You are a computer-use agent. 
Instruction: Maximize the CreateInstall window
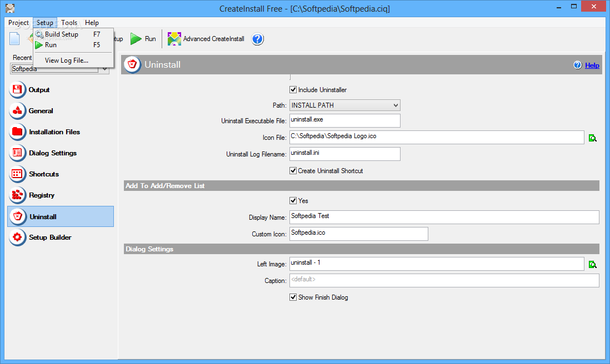[574, 7]
